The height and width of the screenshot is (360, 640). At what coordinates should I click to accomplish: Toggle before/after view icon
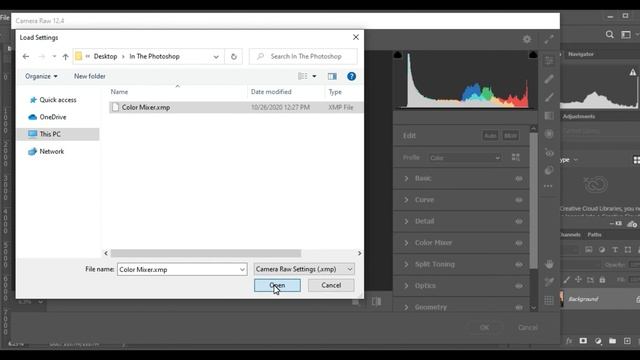point(376,302)
